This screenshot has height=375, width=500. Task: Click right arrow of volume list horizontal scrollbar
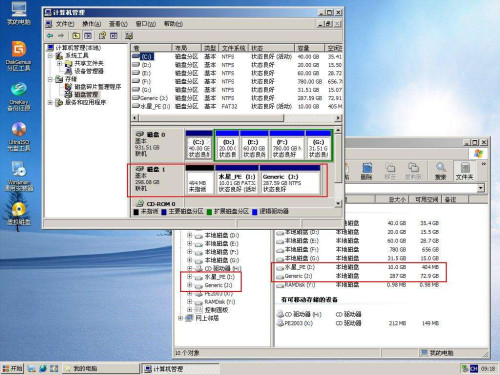[x=338, y=118]
